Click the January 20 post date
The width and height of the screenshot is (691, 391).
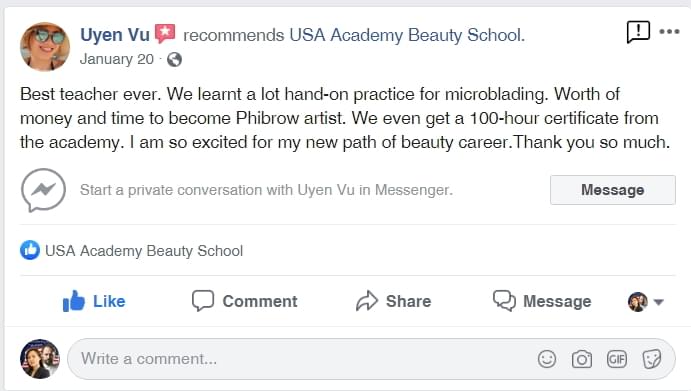pos(117,59)
